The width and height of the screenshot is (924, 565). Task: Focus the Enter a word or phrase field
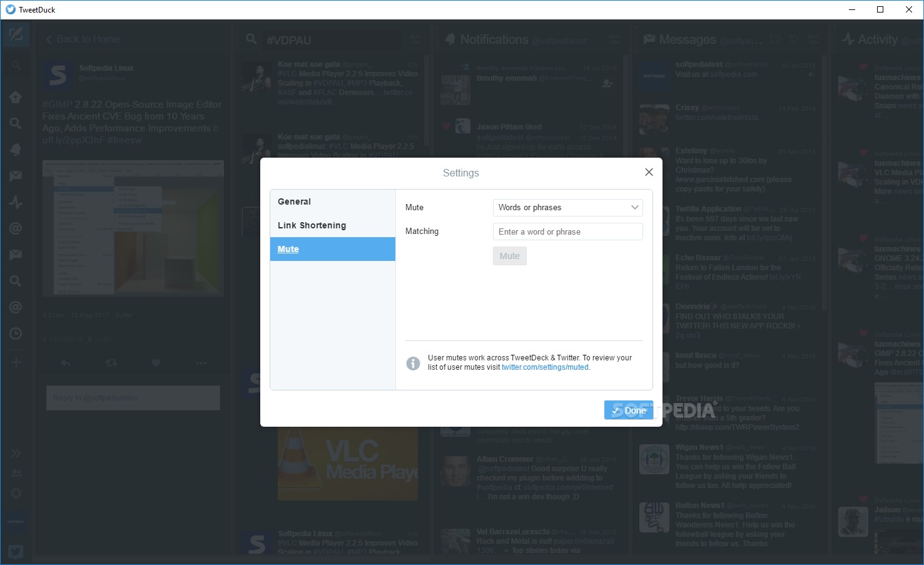568,232
